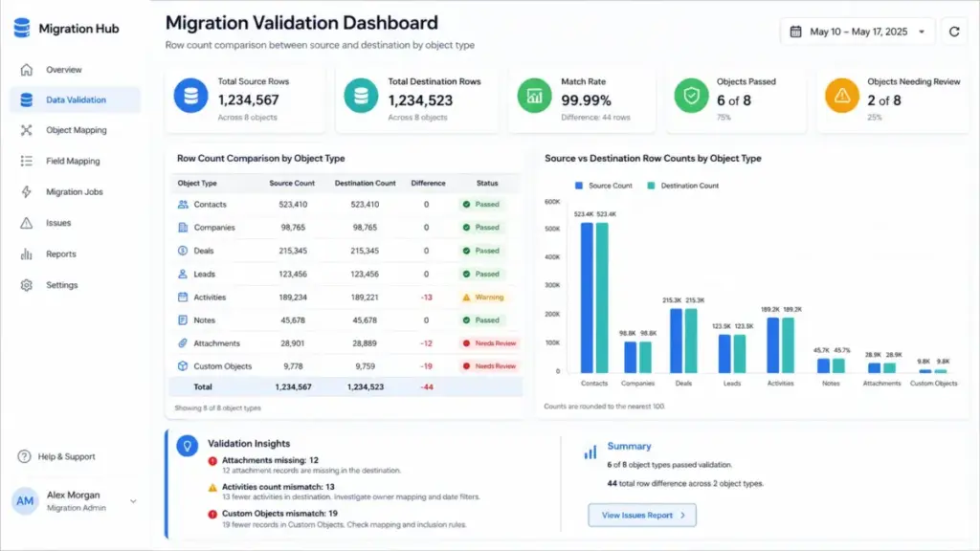Click the Field Mapping list icon
This screenshot has width=980, height=551.
tap(26, 161)
